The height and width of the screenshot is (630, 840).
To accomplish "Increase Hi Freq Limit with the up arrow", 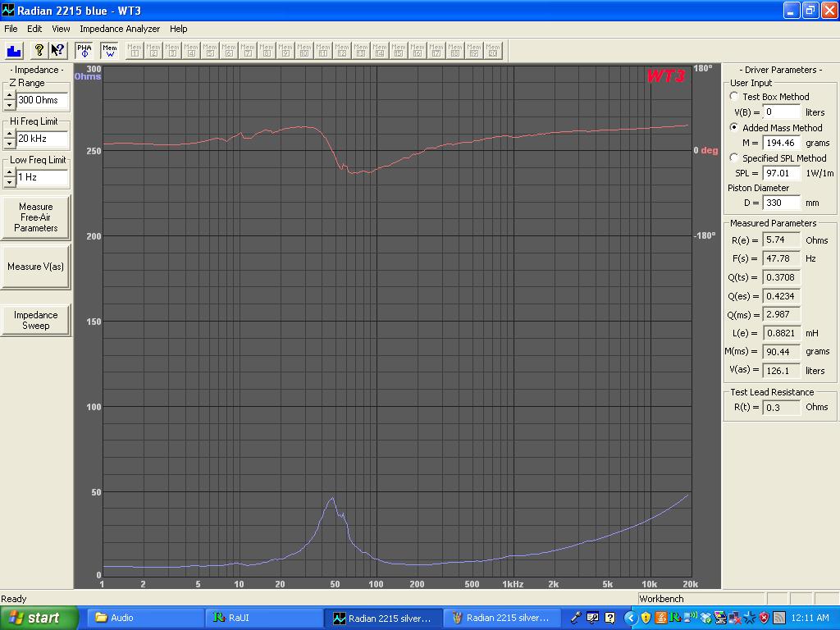I will [x=9, y=135].
